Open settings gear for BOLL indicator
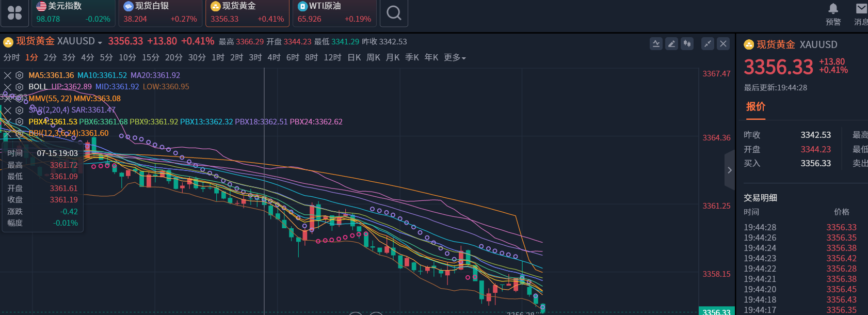 tap(19, 87)
